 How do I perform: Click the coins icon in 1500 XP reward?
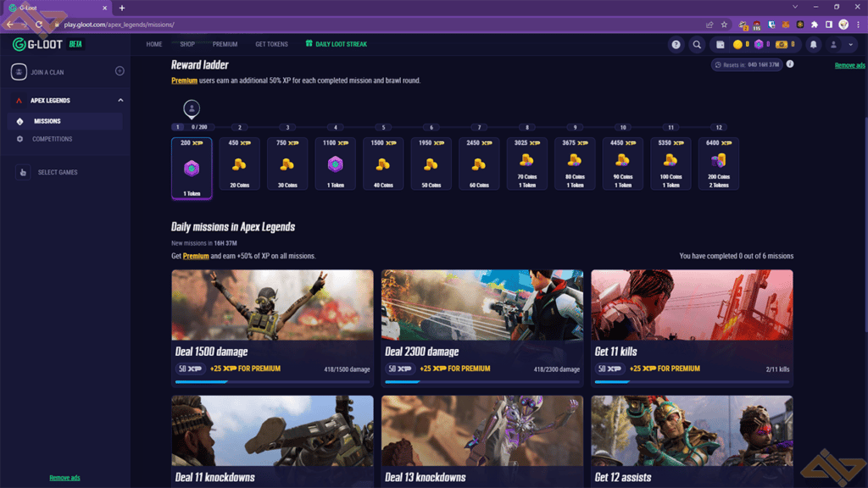383,164
